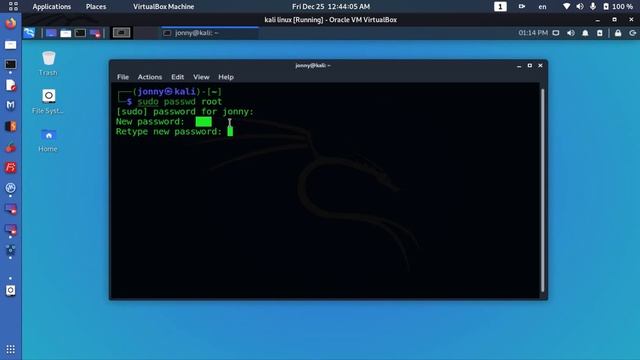Open the red FileZilla icon in dock

point(11,167)
